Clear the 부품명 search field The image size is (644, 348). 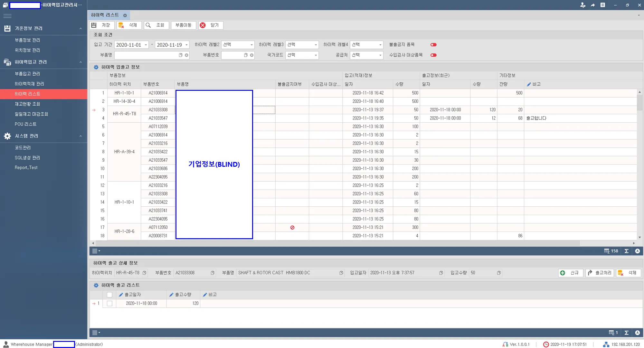(x=186, y=55)
